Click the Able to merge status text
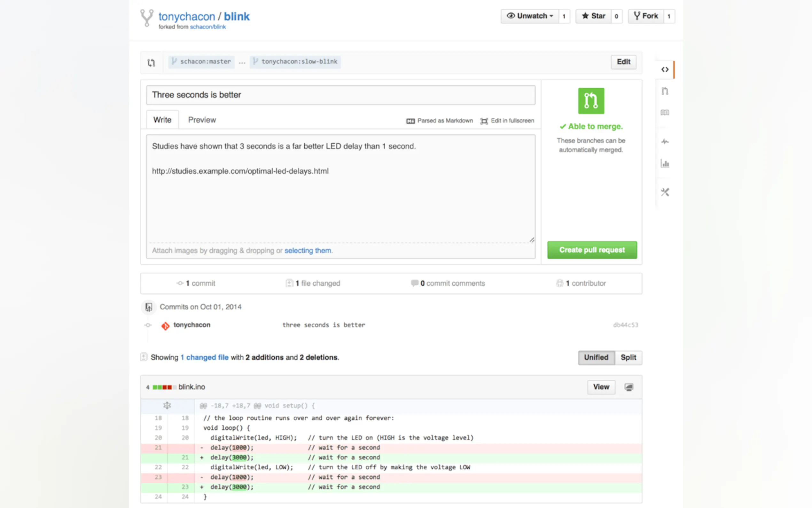This screenshot has width=812, height=508. [591, 127]
